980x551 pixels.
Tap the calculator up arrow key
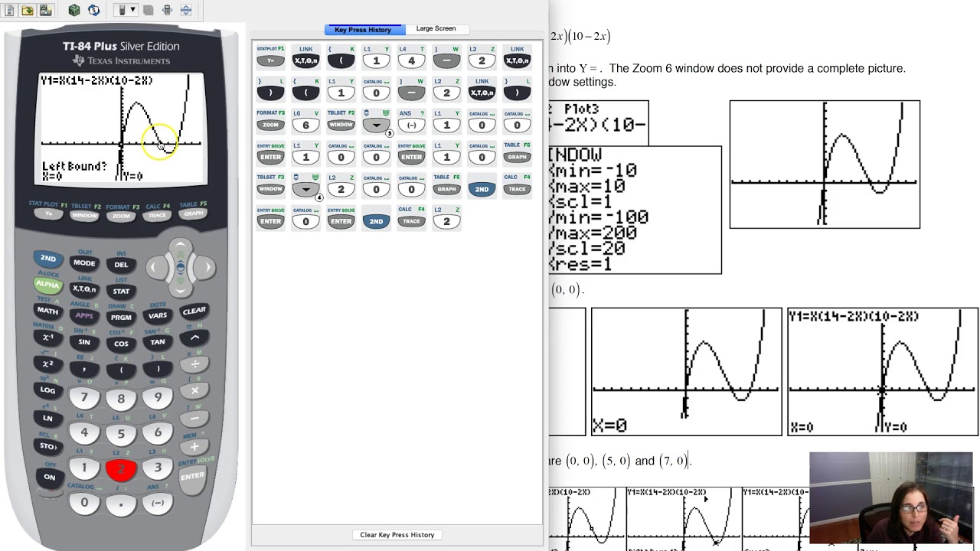pyautogui.click(x=180, y=246)
